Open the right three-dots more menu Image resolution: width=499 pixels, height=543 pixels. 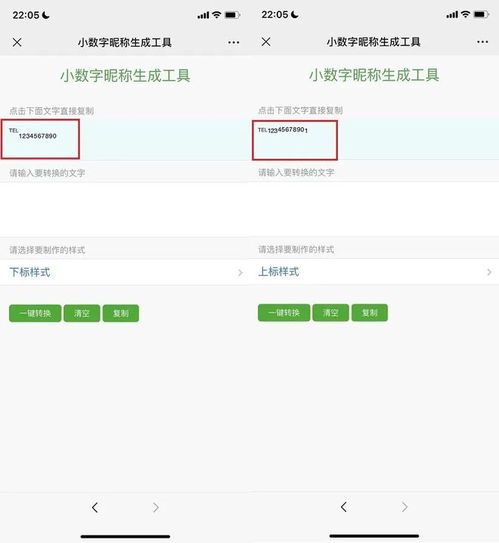tap(482, 42)
